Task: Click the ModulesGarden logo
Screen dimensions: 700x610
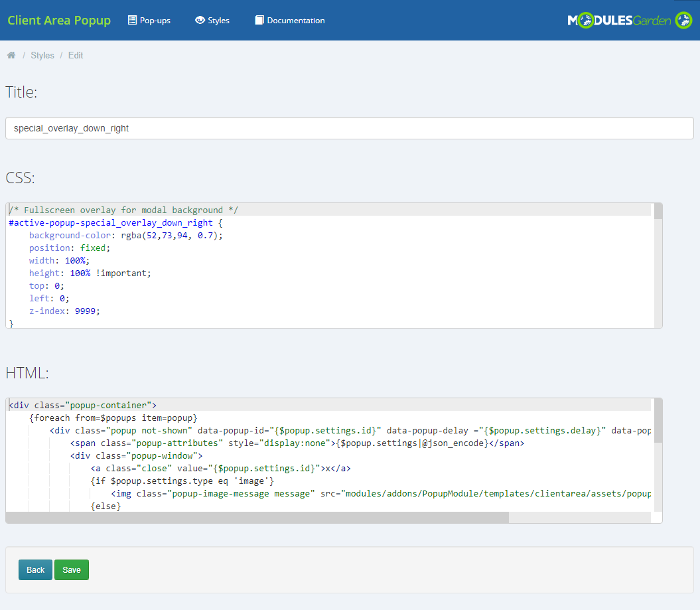Action: [x=630, y=20]
